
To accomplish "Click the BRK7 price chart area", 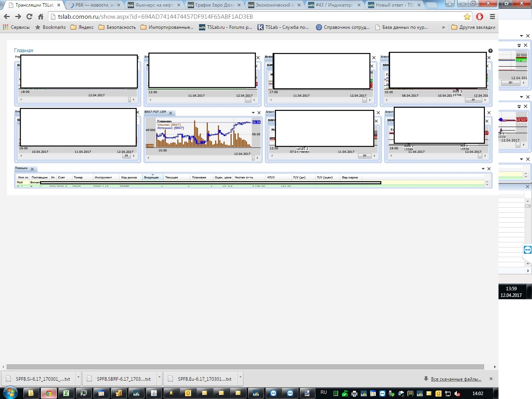I will (203, 133).
